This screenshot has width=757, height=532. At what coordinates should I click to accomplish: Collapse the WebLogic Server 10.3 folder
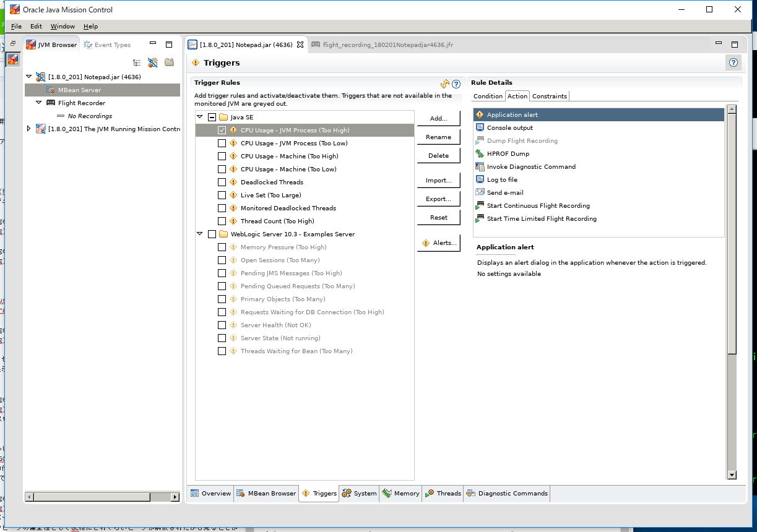tap(200, 234)
